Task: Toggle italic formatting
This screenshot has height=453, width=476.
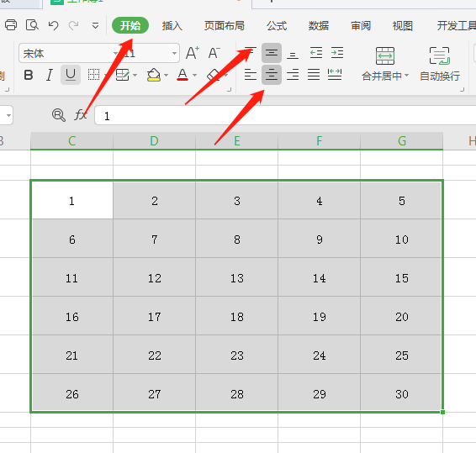Action: (50, 75)
